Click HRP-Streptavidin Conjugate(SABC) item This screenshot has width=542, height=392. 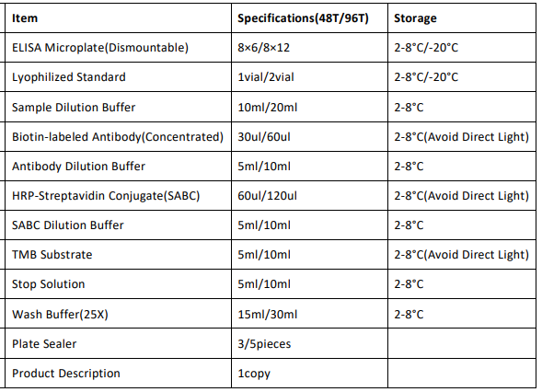[106, 196]
